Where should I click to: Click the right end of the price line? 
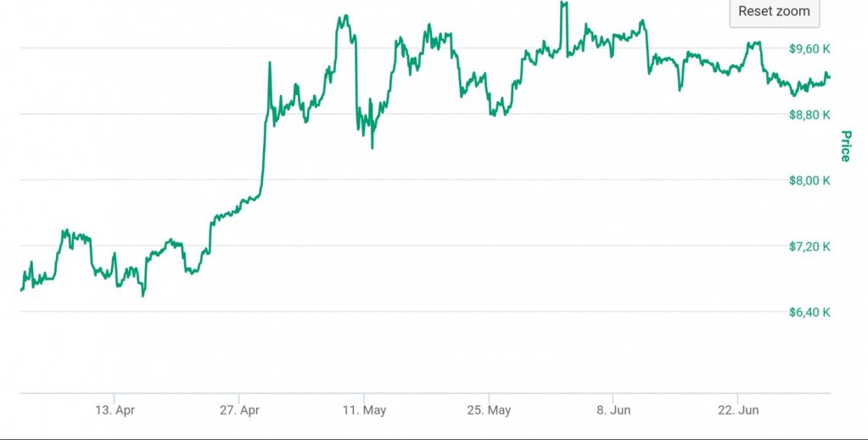[x=829, y=77]
